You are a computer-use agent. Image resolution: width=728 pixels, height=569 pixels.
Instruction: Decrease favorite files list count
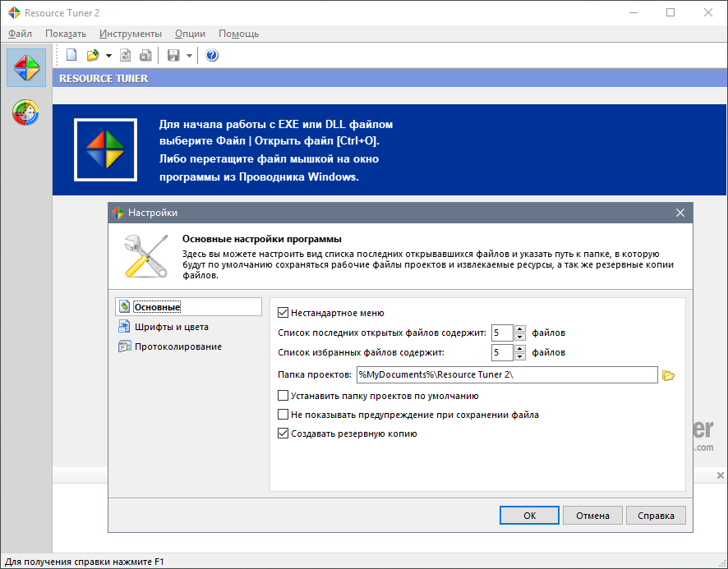pos(520,357)
